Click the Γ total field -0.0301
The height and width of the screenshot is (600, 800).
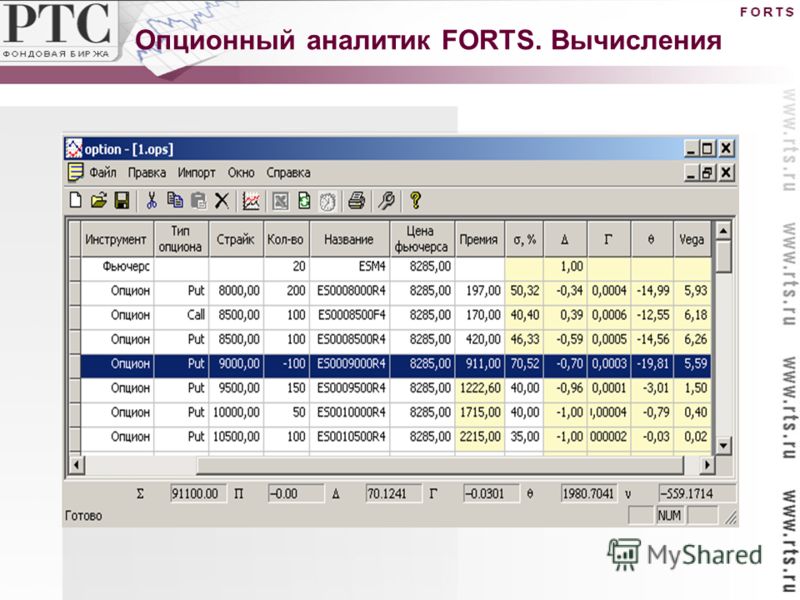tap(491, 493)
